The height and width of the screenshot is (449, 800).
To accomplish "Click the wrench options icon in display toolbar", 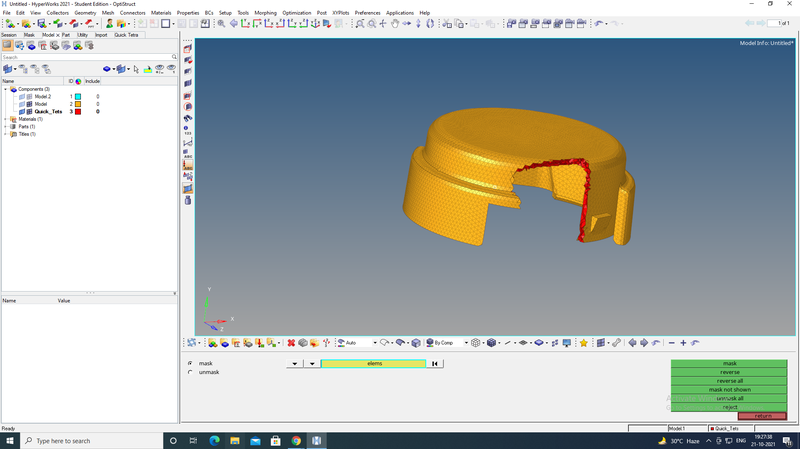I will 616,343.
